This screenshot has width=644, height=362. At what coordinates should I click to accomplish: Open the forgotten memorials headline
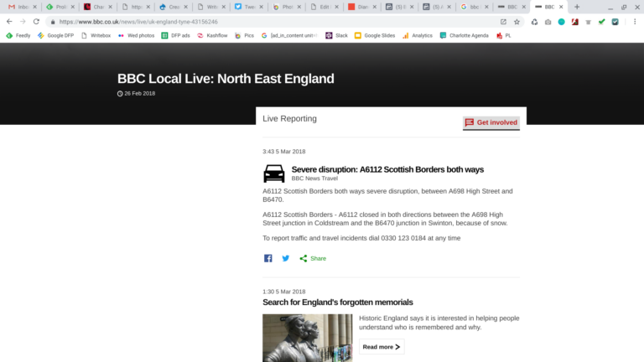pos(338,303)
